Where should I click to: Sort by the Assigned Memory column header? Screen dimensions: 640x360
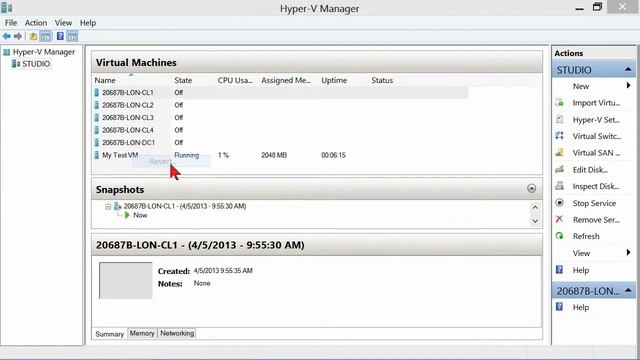(286, 80)
